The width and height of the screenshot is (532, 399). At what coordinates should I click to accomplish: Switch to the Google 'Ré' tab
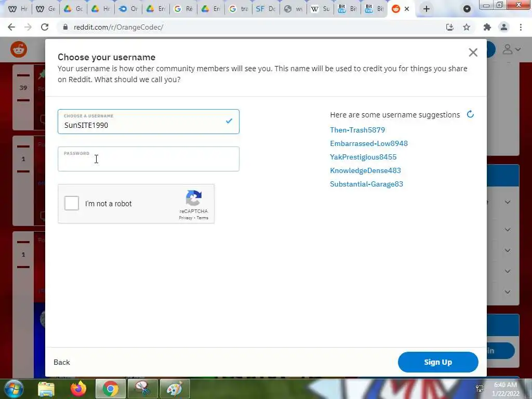point(183,9)
